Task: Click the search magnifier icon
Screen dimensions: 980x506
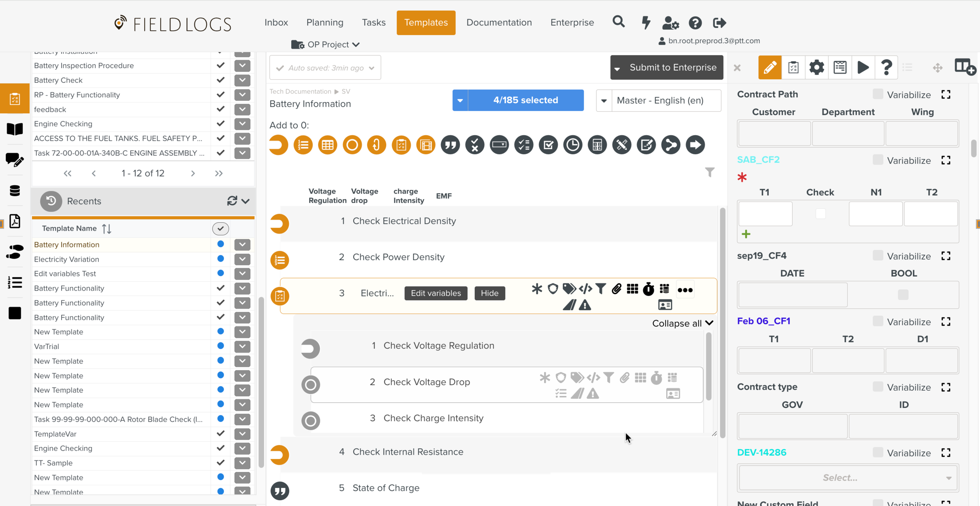Action: pyautogui.click(x=618, y=22)
